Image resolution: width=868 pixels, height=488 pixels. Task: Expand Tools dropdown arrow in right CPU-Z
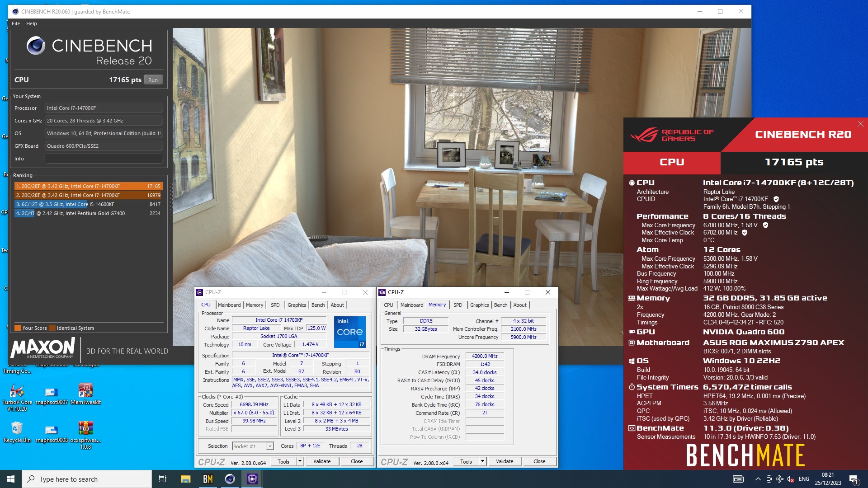[482, 461]
